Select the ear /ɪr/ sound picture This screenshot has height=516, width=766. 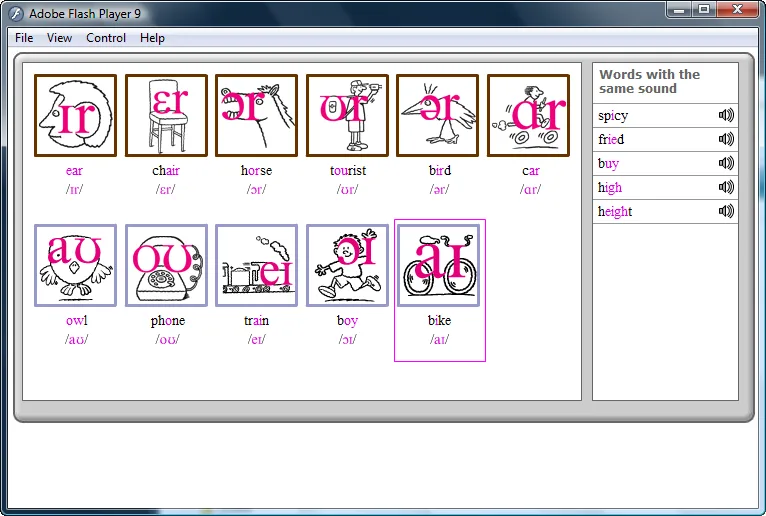click(x=75, y=115)
